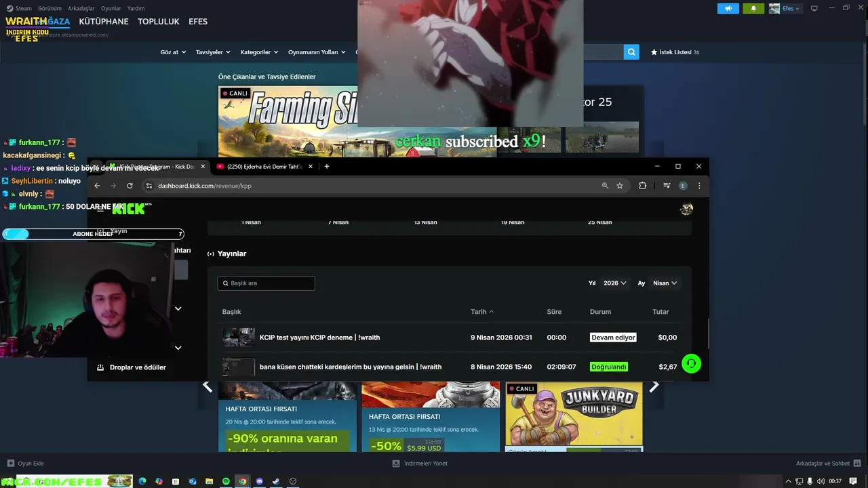Open Discord from the taskbar

point(259,481)
